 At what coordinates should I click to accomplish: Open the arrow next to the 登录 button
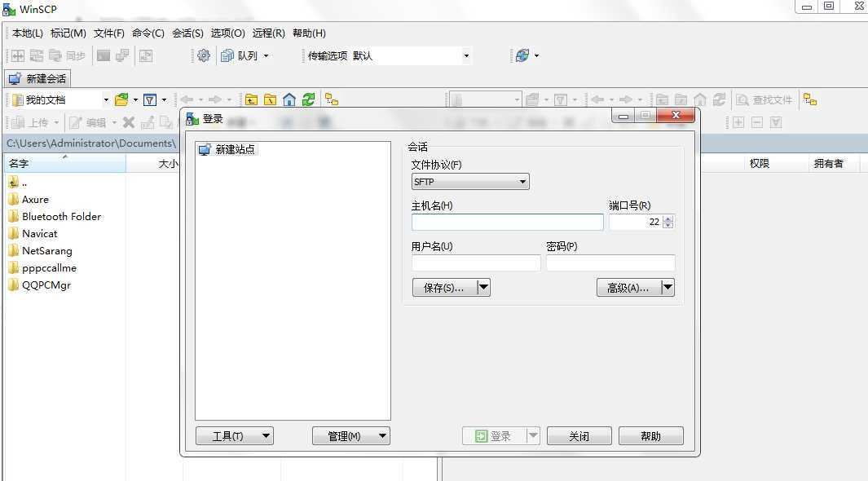pyautogui.click(x=533, y=436)
